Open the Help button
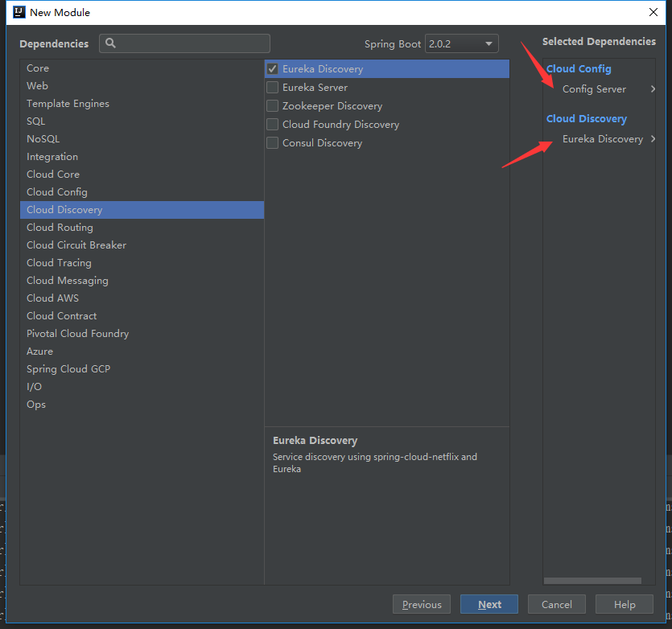Image resolution: width=672 pixels, height=629 pixels. click(x=625, y=604)
